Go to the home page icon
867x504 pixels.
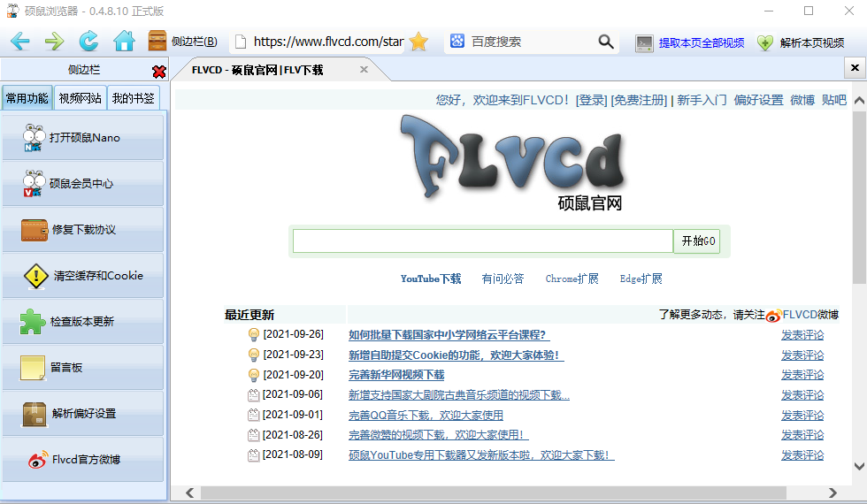point(124,42)
